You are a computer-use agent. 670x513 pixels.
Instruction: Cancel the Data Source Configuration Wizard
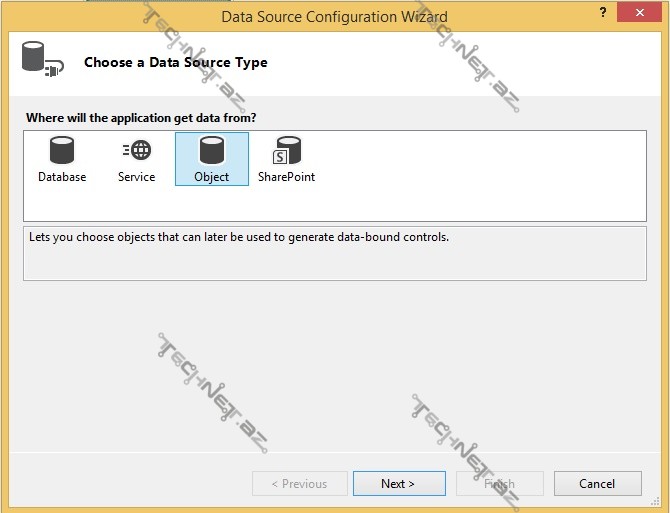click(x=597, y=484)
